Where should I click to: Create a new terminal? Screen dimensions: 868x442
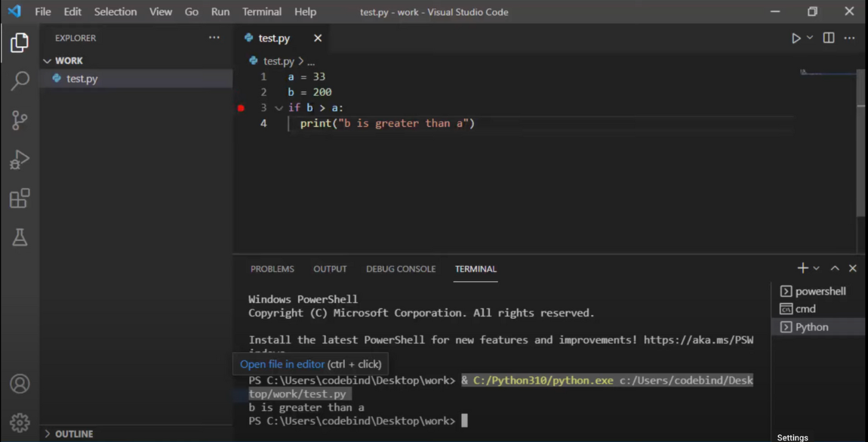click(x=802, y=267)
